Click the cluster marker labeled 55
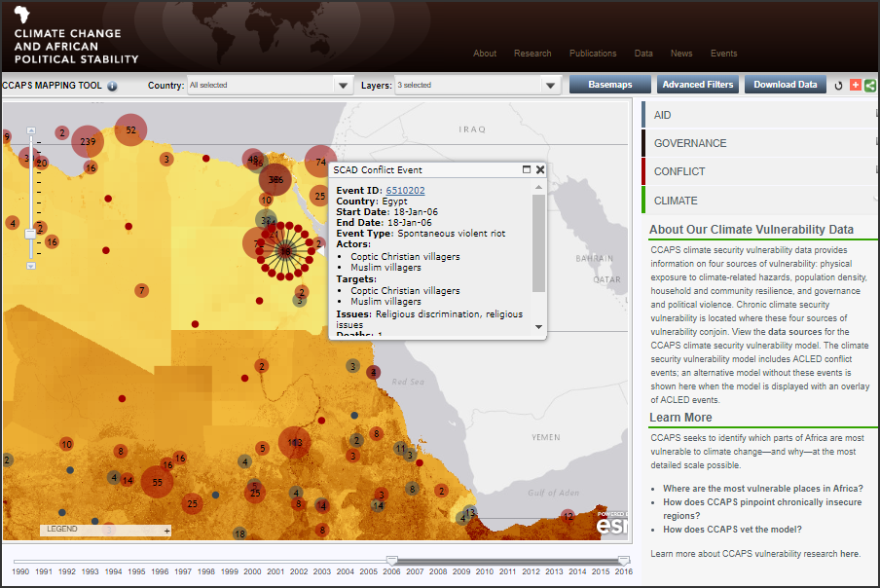The image size is (880, 588). pyautogui.click(x=157, y=482)
